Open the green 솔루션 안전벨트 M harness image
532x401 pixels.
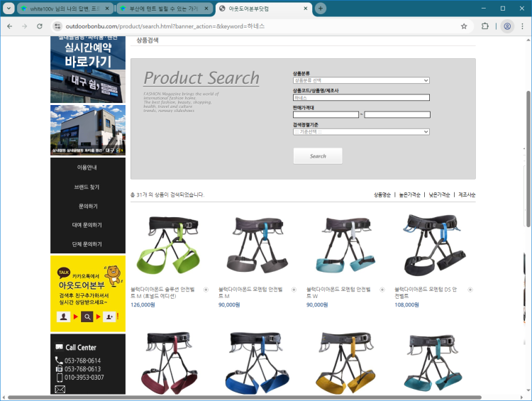click(168, 246)
